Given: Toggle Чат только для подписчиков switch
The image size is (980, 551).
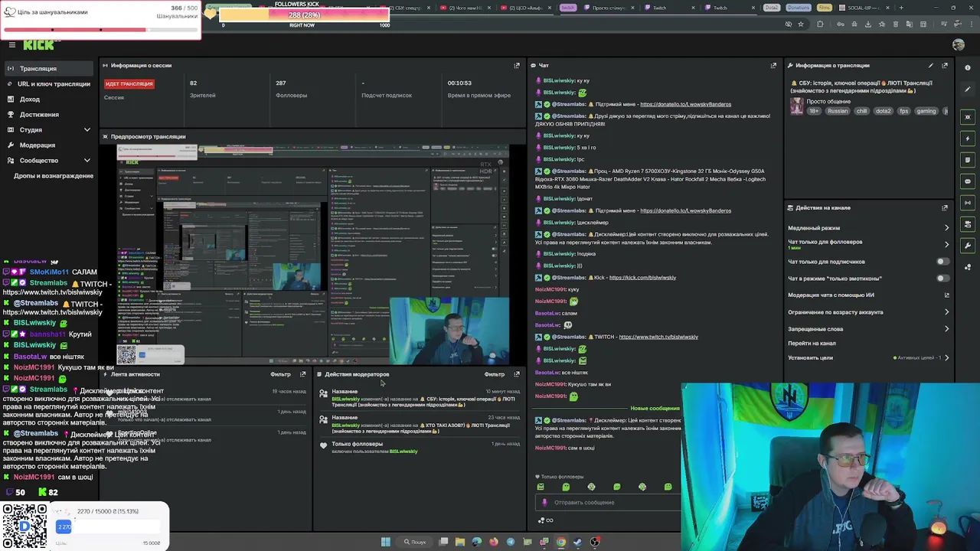Looking at the screenshot, I should 943,262.
